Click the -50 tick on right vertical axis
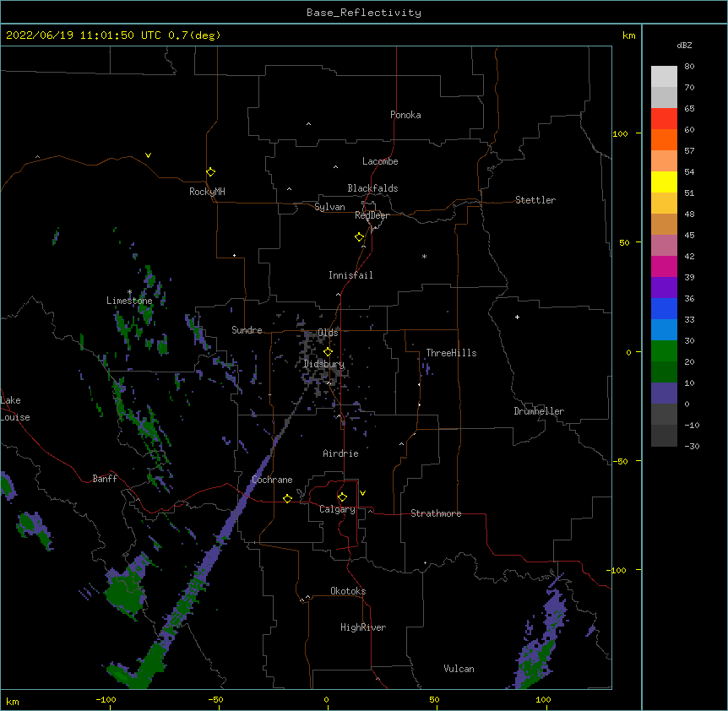Screen dimensions: 728x711 pyautogui.click(x=620, y=461)
